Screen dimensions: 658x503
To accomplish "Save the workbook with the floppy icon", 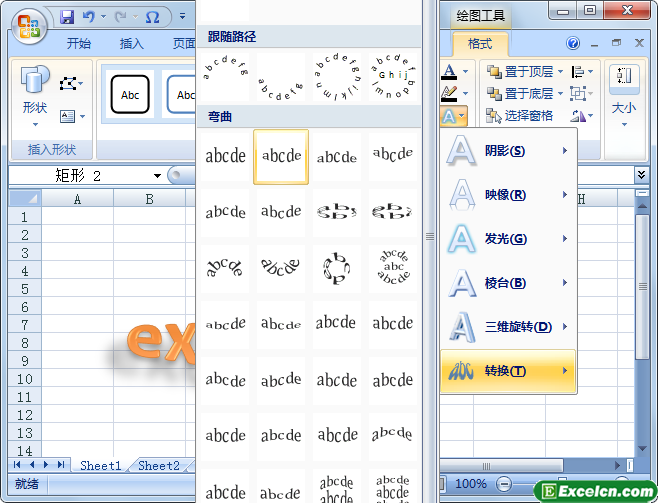I will (66, 17).
